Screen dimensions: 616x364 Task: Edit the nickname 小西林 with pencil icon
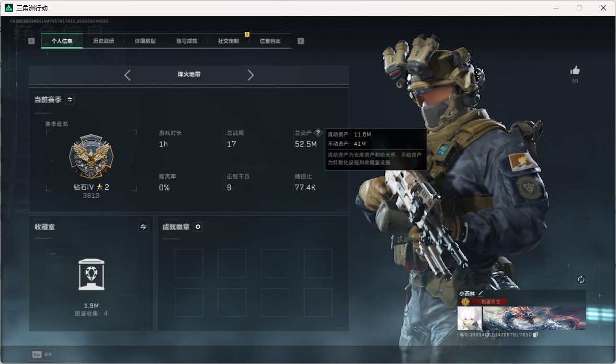tap(481, 293)
